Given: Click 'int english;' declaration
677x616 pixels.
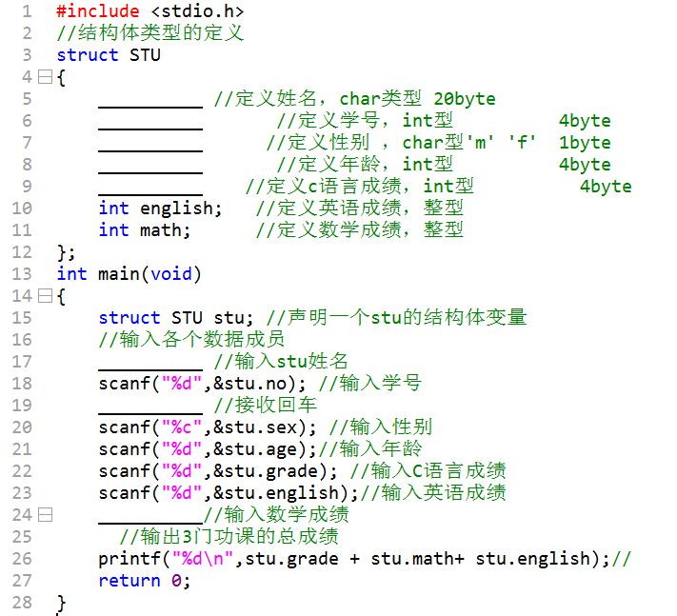Looking at the screenshot, I should click(x=160, y=209).
